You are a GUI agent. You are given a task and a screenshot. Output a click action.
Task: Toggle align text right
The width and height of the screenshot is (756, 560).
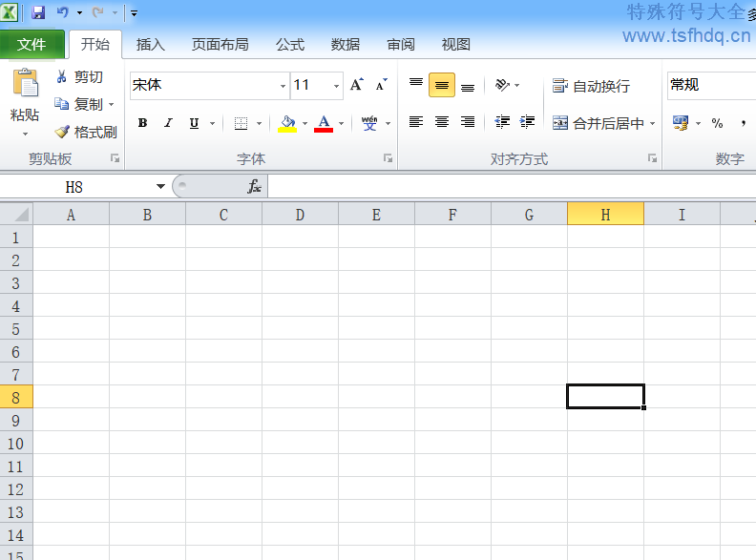pos(468,122)
